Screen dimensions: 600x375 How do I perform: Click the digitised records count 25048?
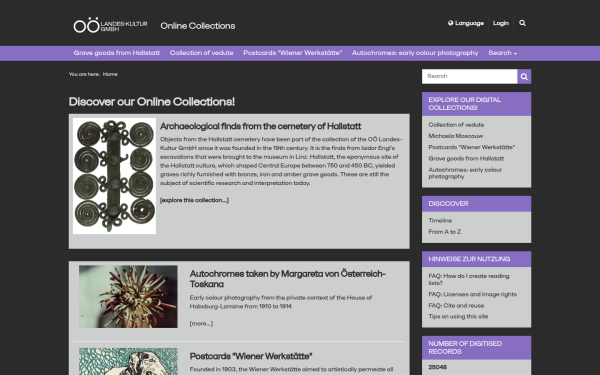click(437, 367)
